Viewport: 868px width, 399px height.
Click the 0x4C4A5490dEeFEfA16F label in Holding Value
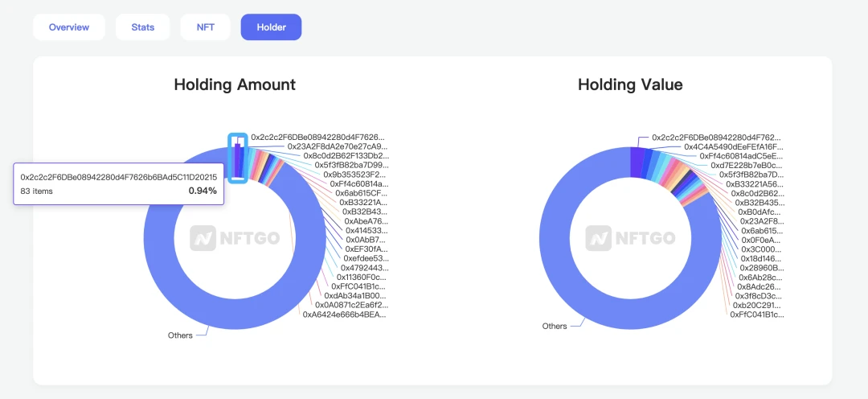(733, 146)
